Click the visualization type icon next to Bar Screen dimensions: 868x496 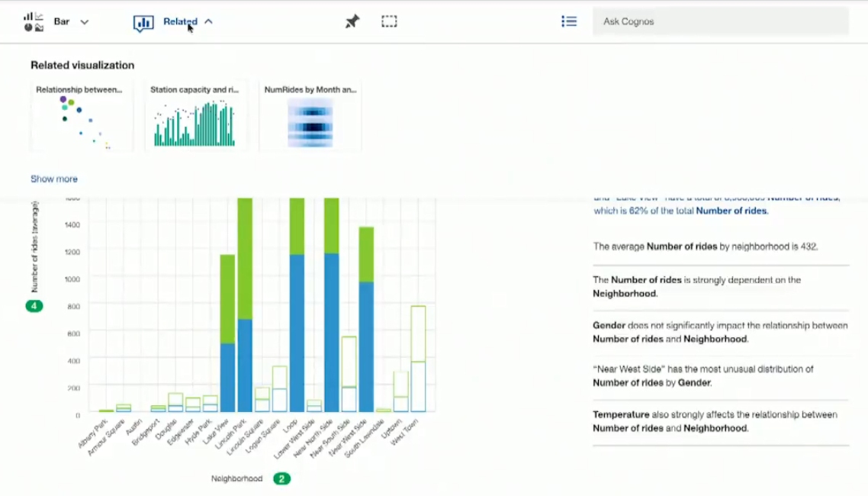coord(34,21)
